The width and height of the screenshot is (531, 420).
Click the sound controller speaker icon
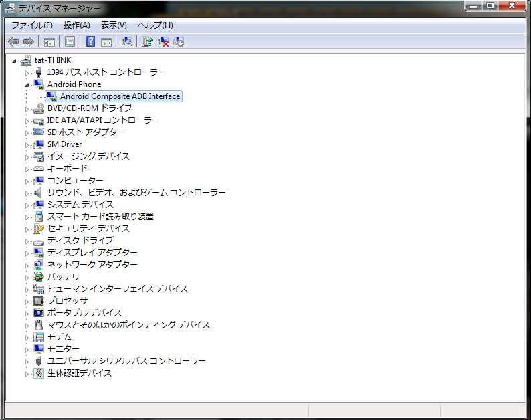pyautogui.click(x=38, y=193)
